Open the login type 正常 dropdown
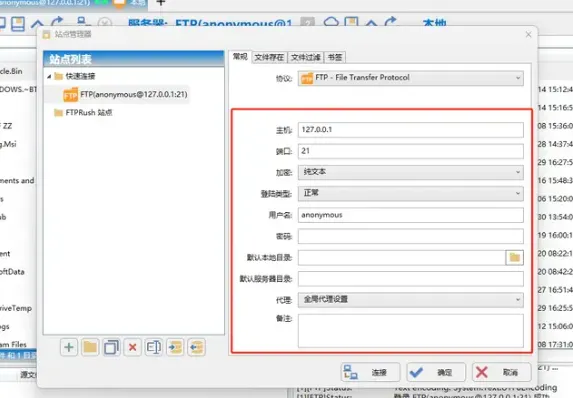573x398 pixels. tap(410, 193)
